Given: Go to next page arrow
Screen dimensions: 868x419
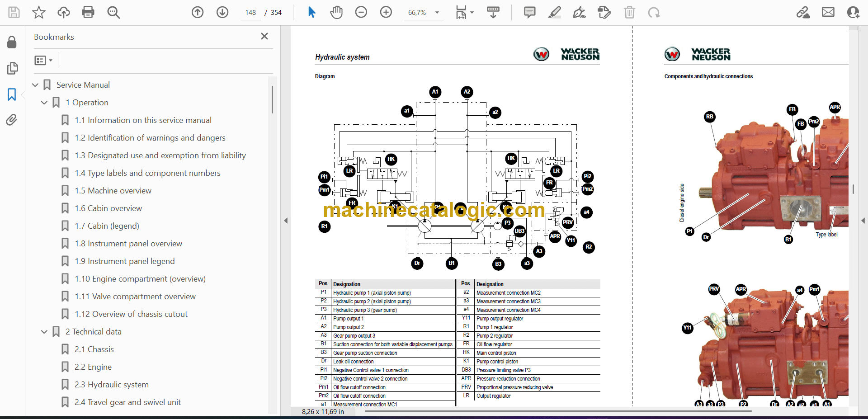Looking at the screenshot, I should [222, 12].
